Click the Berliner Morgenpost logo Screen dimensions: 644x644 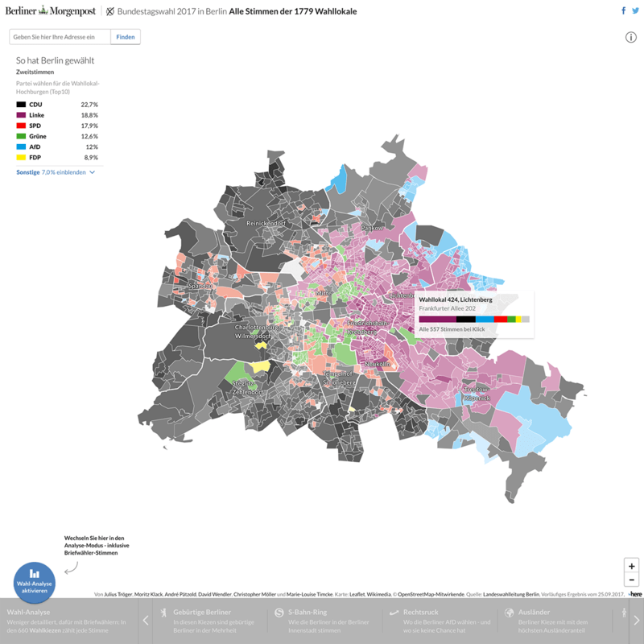[50, 11]
